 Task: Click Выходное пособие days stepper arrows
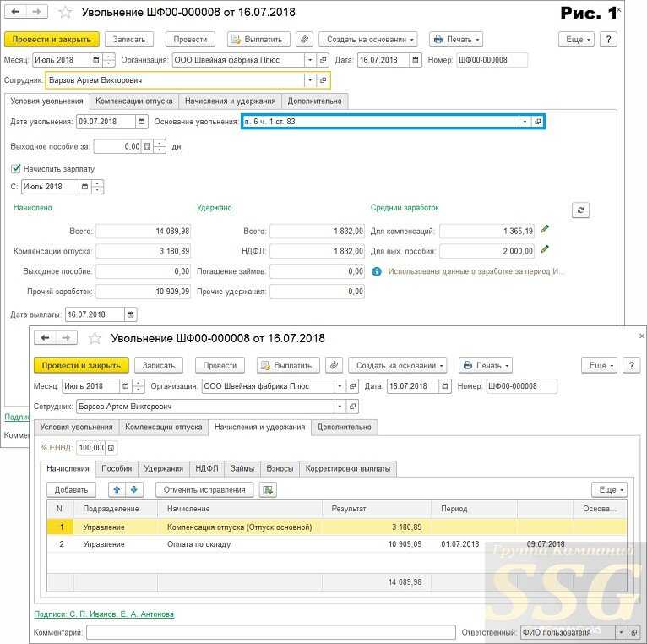160,146
